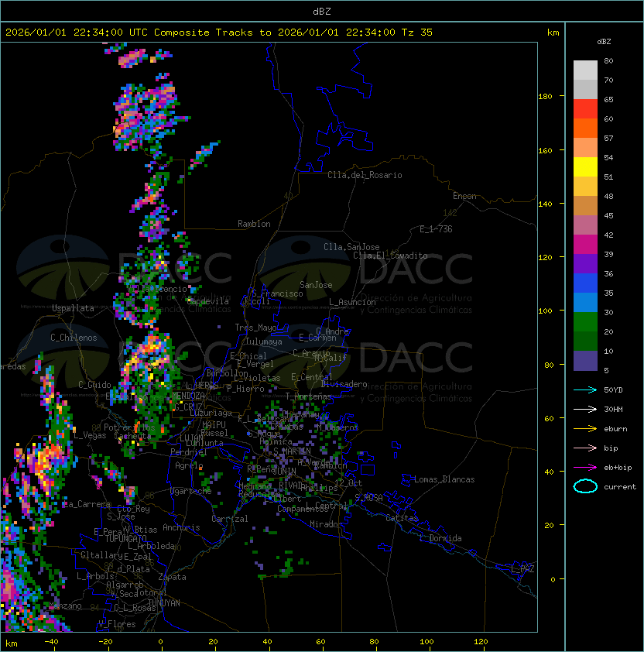The image size is (644, 652).
Task: Click the 'dBZ' title at window top
Action: coord(322,12)
